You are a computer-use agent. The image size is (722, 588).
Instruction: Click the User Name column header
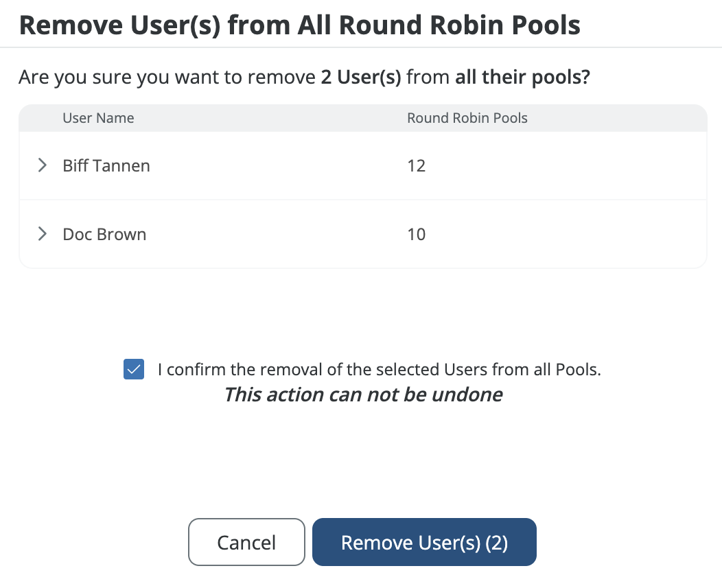point(98,118)
